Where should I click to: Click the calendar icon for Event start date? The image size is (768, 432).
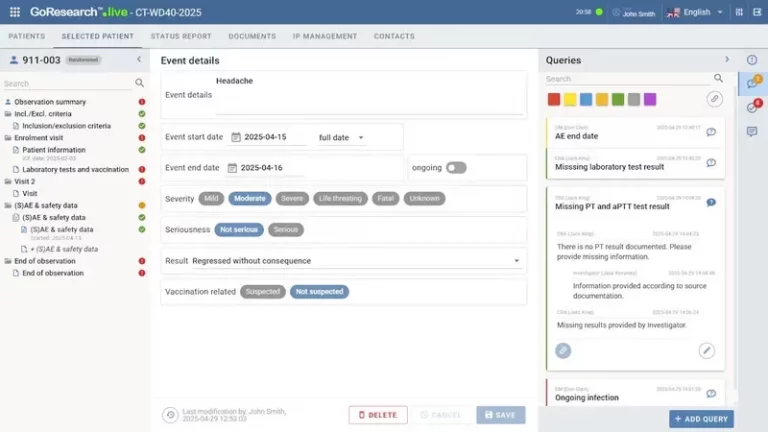click(x=236, y=137)
